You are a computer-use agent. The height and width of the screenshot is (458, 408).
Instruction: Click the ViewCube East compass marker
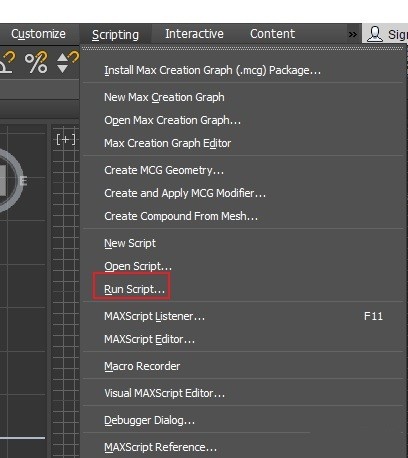(x=23, y=181)
